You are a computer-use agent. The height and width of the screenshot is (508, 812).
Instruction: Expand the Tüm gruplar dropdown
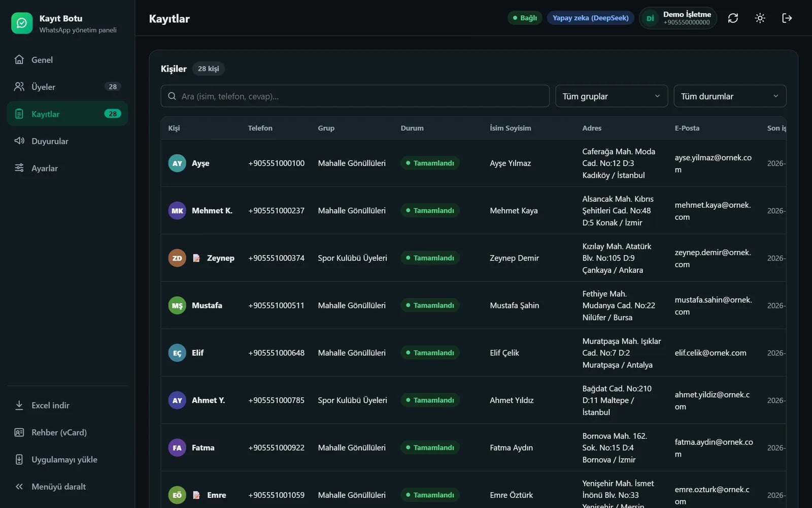coord(612,96)
